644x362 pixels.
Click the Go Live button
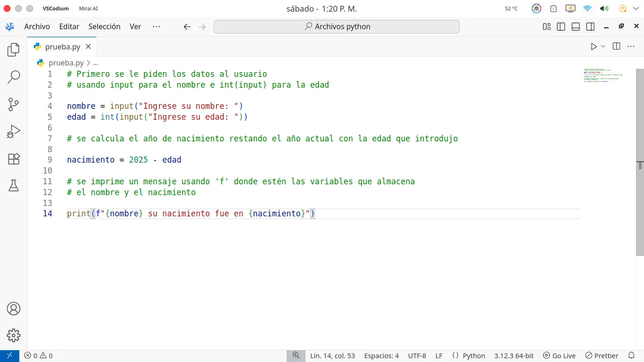[x=559, y=356]
